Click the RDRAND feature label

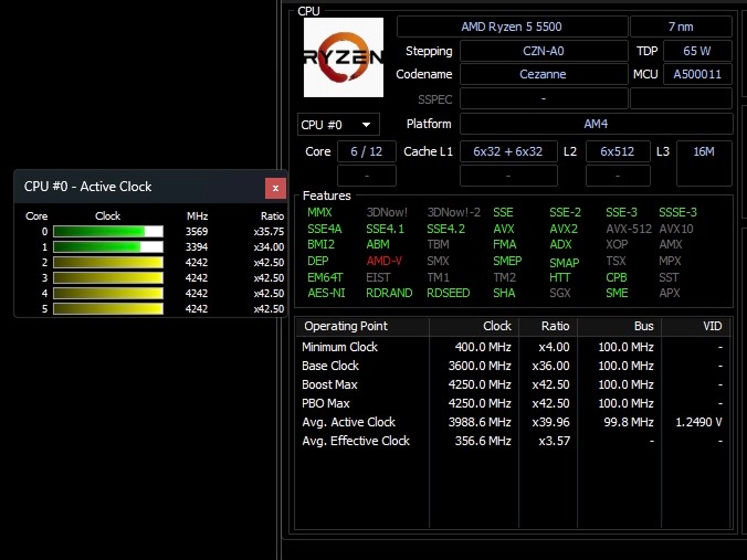[389, 293]
